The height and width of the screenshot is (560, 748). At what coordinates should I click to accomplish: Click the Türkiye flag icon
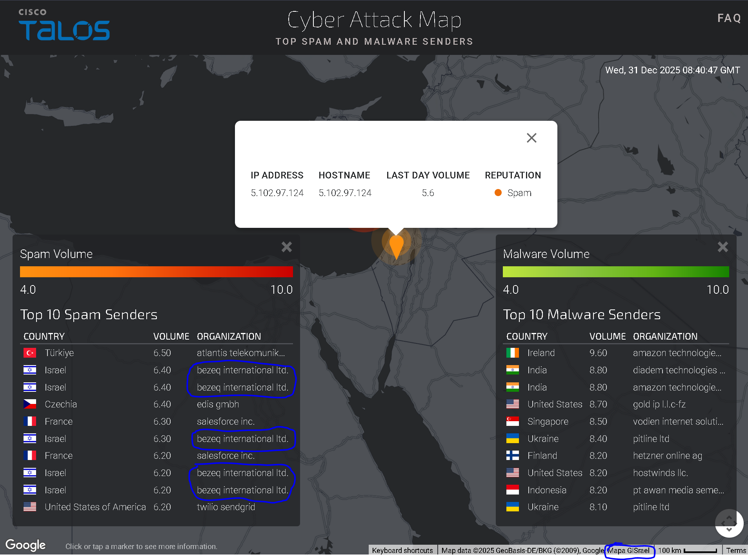pos(30,353)
